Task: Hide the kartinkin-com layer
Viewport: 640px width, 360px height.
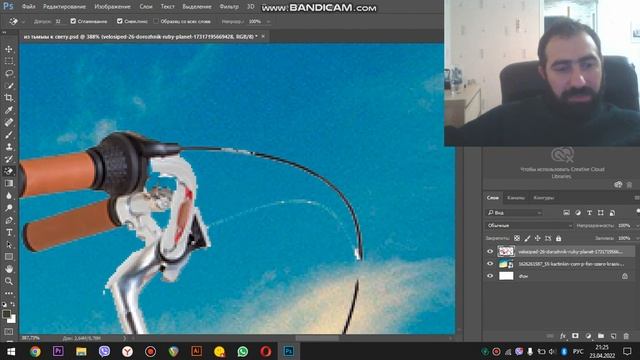Action: [x=490, y=264]
